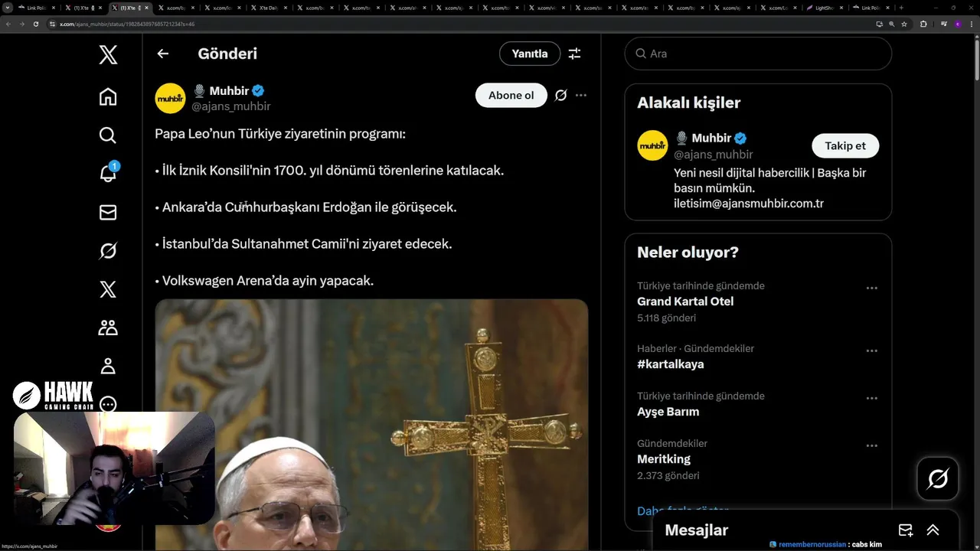Open Grok from the left sidebar
980x551 pixels.
click(108, 251)
